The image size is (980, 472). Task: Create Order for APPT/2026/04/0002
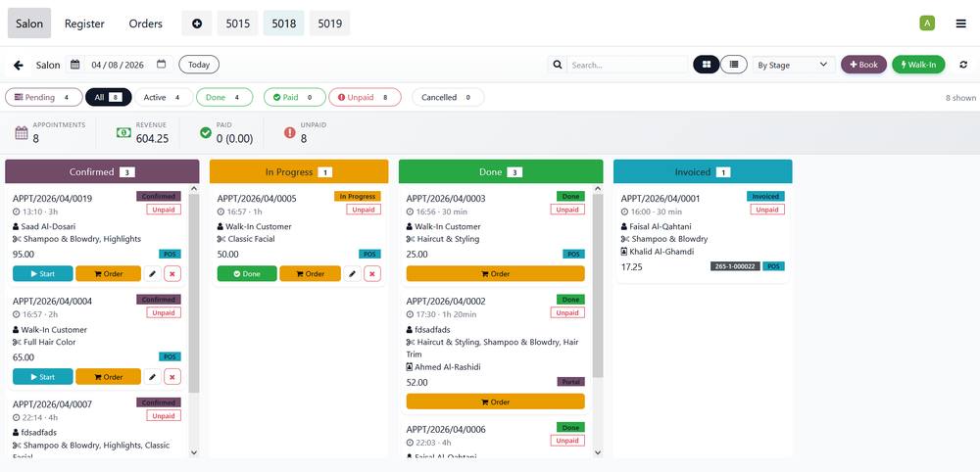click(496, 401)
